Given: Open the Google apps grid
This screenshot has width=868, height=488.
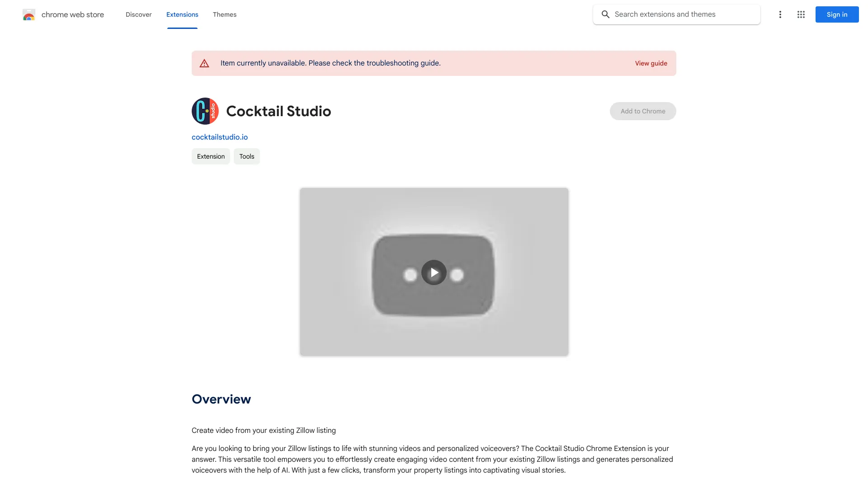Looking at the screenshot, I should [x=801, y=14].
